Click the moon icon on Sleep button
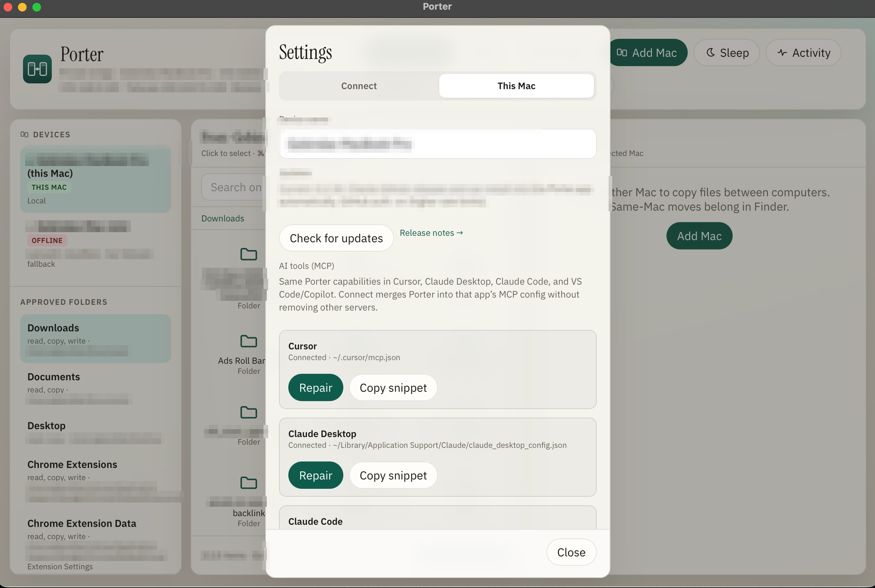Viewport: 875px width, 588px height. pos(710,52)
